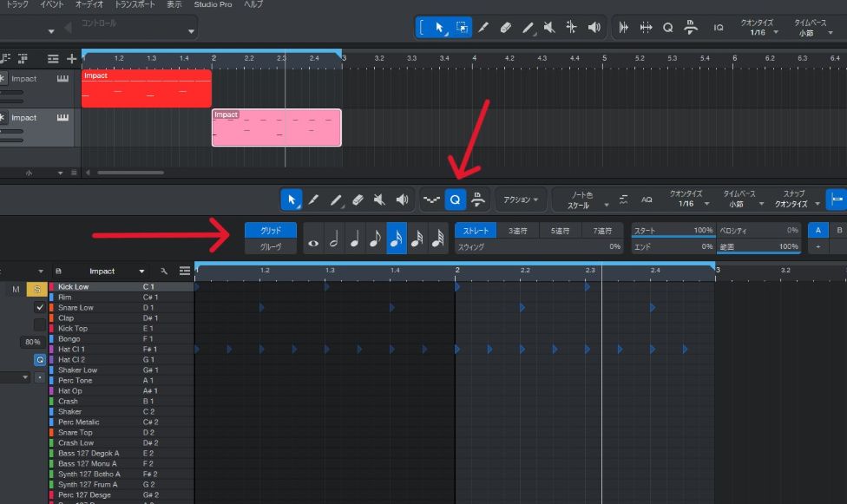Toggle the Solo S button

pyautogui.click(x=38, y=289)
